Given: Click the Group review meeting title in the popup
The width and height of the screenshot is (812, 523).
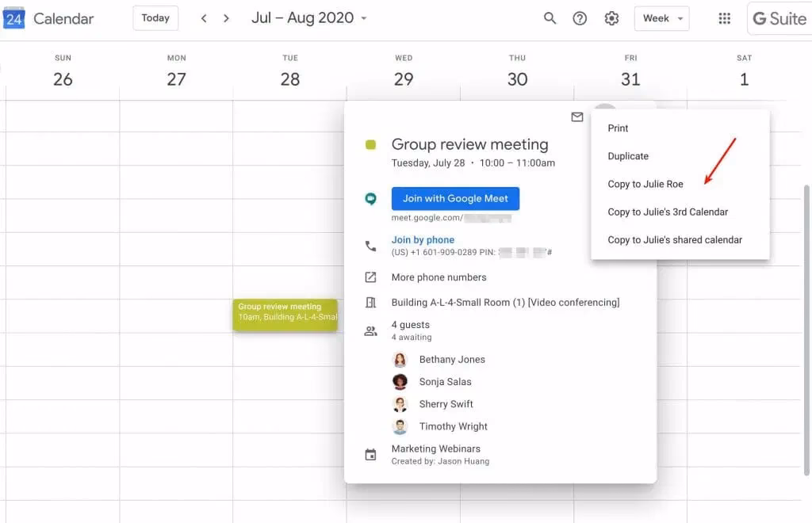Looking at the screenshot, I should tap(469, 144).
